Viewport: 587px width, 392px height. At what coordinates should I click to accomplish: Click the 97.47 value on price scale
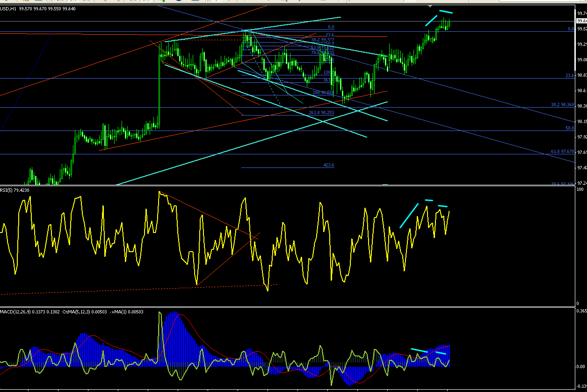pyautogui.click(x=582, y=167)
